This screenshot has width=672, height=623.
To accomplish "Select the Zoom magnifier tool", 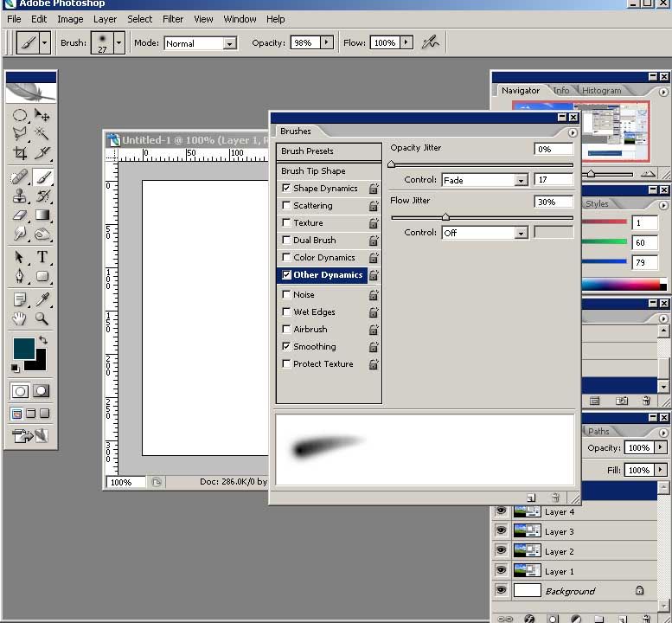I will click(42, 319).
